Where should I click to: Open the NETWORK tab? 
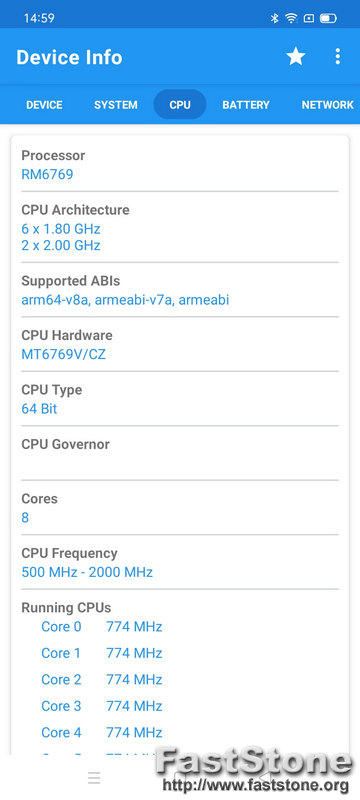click(x=327, y=105)
